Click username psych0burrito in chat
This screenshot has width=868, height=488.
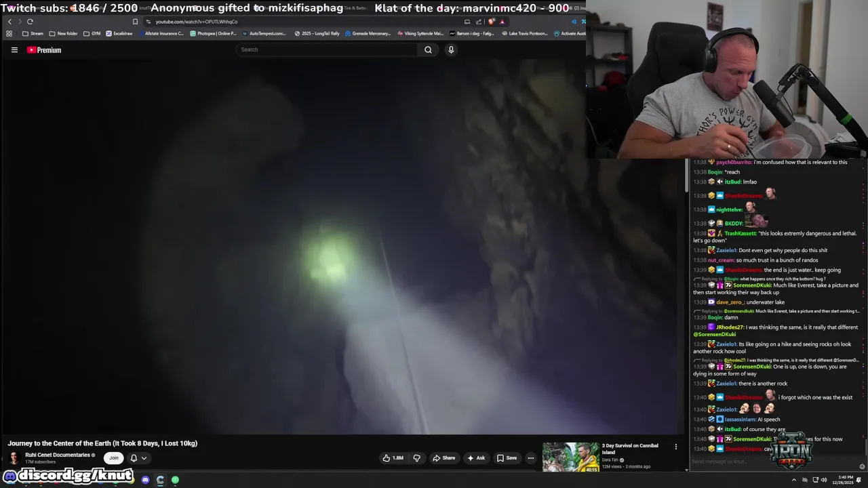734,162
